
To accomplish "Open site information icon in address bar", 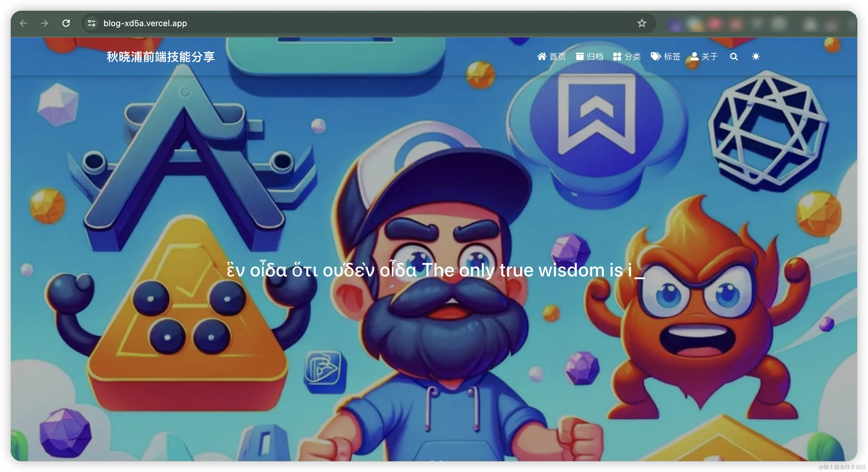I will coord(91,23).
